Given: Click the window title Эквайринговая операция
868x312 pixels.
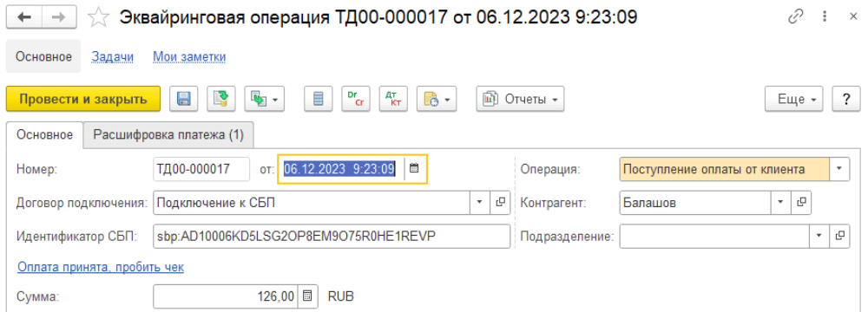Looking at the screenshot, I should (x=378, y=17).
